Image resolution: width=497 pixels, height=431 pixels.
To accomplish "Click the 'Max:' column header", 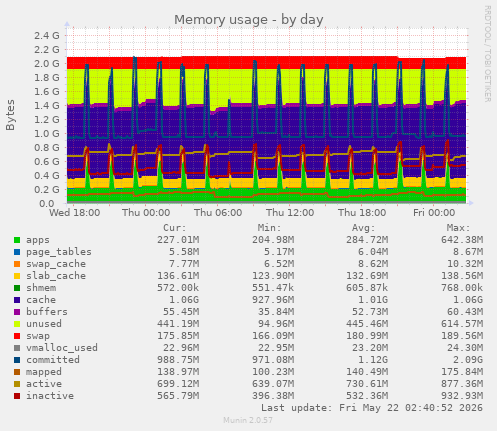I will (458, 228).
